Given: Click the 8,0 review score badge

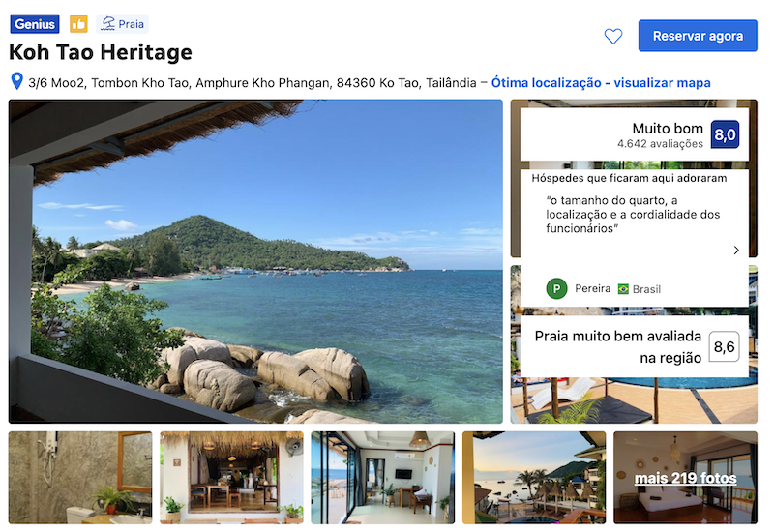Looking at the screenshot, I should coord(725,134).
